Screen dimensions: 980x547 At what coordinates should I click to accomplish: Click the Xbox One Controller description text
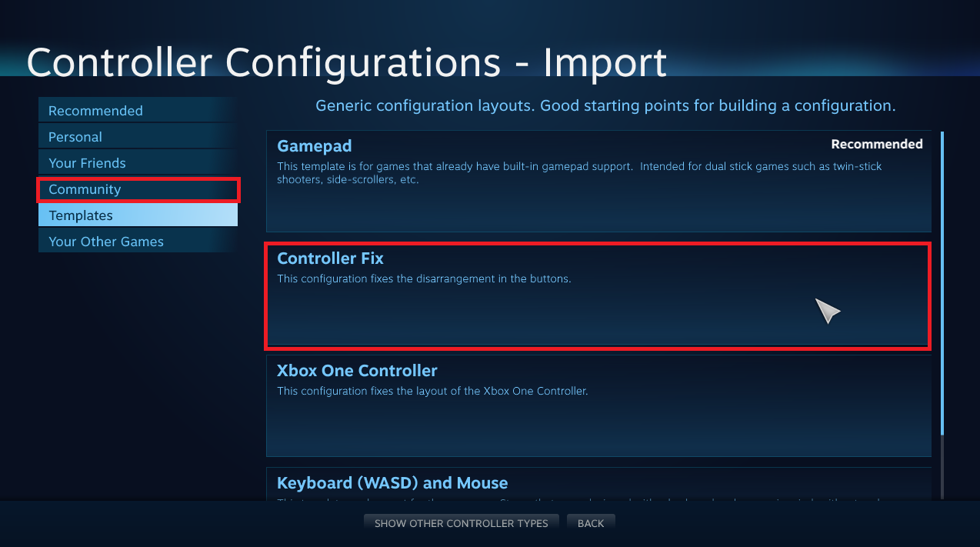click(x=432, y=391)
